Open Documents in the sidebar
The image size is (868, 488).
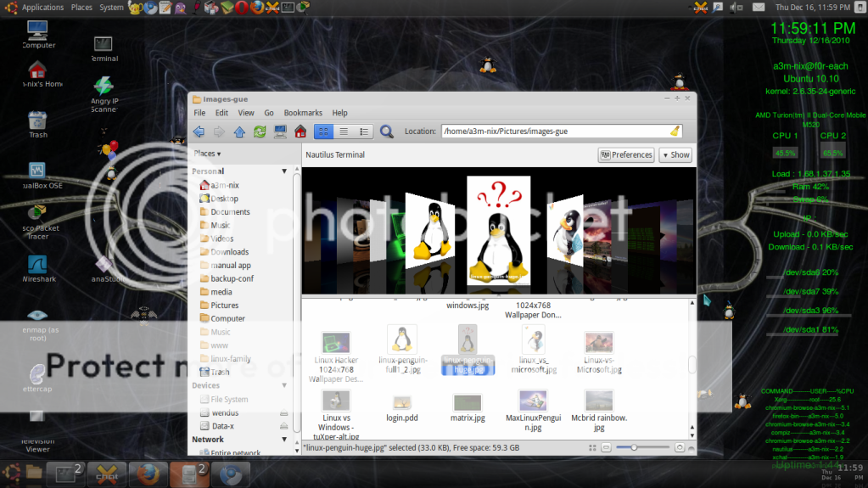225,211
